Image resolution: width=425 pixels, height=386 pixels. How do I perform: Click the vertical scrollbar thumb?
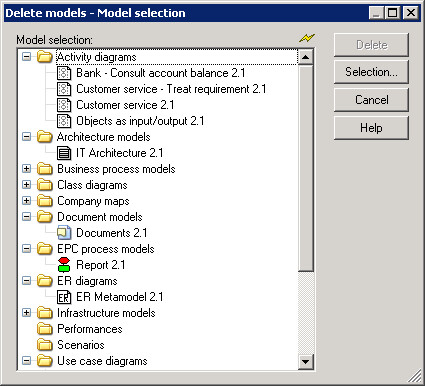coord(305,168)
